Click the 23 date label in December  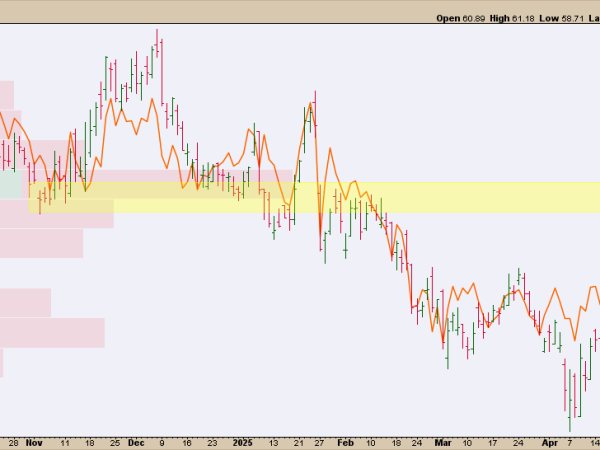pos(212,443)
